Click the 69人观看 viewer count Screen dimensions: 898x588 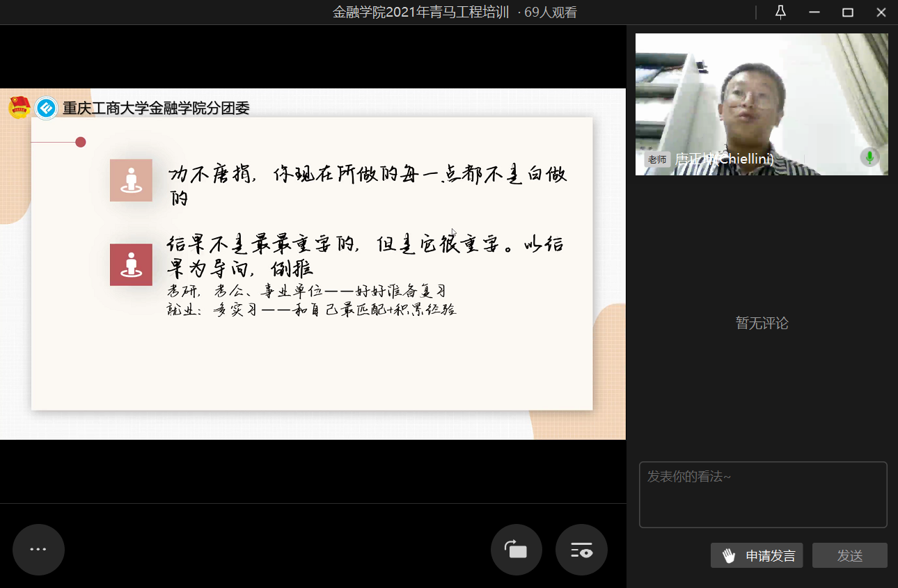551,13
